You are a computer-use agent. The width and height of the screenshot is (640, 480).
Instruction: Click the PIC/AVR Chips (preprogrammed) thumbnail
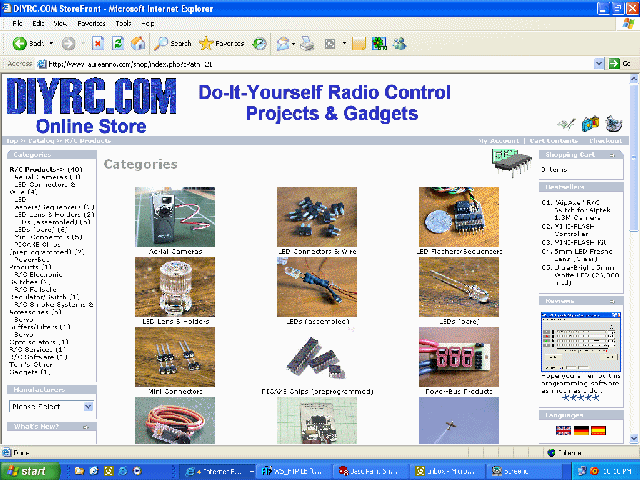[x=317, y=357]
